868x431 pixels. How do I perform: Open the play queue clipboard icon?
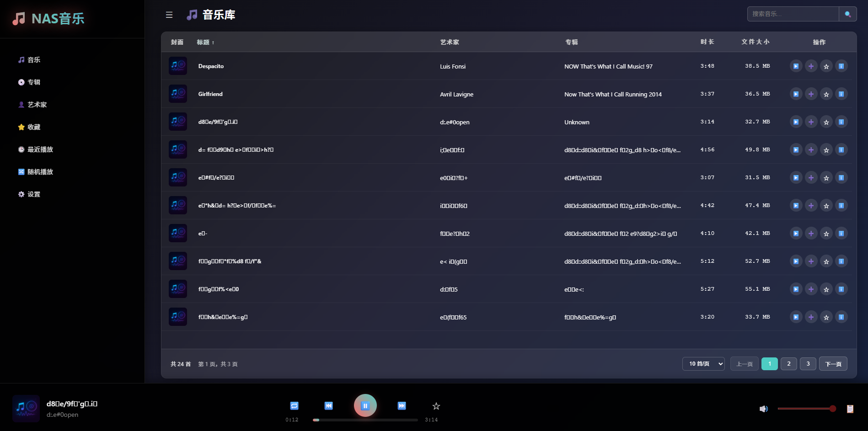[x=850, y=409]
